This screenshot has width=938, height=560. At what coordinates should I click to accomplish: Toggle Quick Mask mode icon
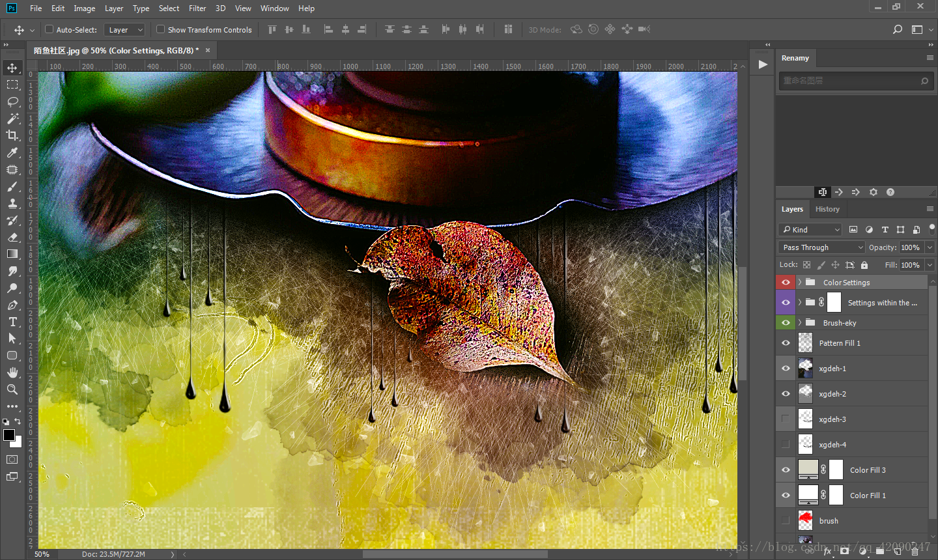click(12, 460)
